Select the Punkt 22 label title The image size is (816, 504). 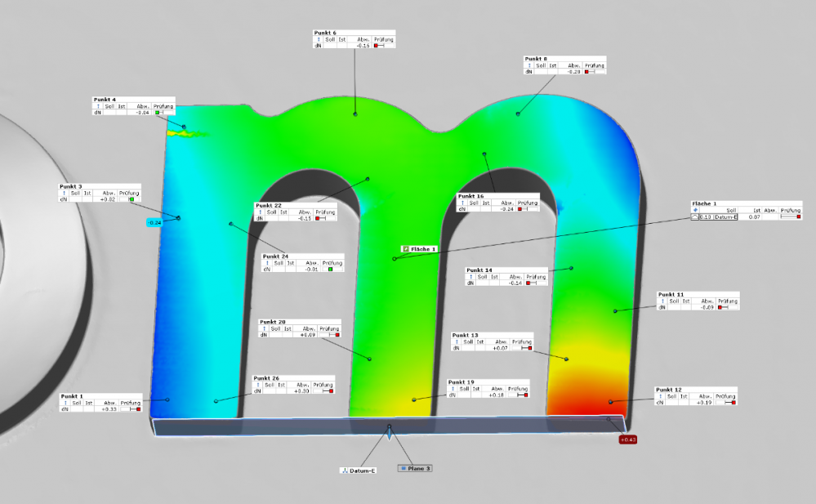[270, 205]
